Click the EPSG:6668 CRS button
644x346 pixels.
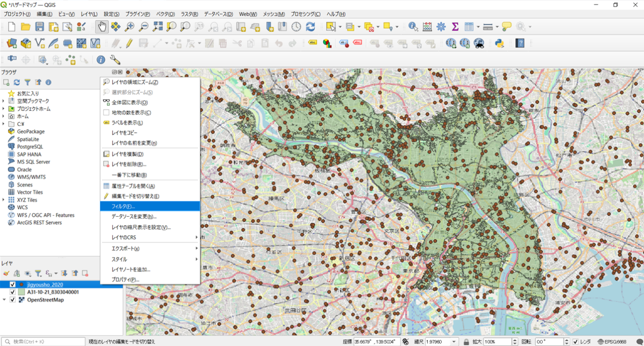click(612, 342)
